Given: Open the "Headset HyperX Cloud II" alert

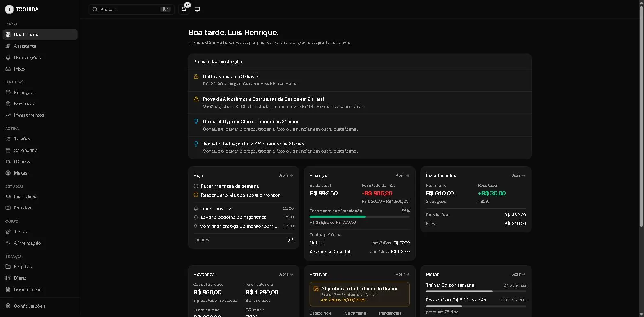Looking at the screenshot, I should coord(360,125).
